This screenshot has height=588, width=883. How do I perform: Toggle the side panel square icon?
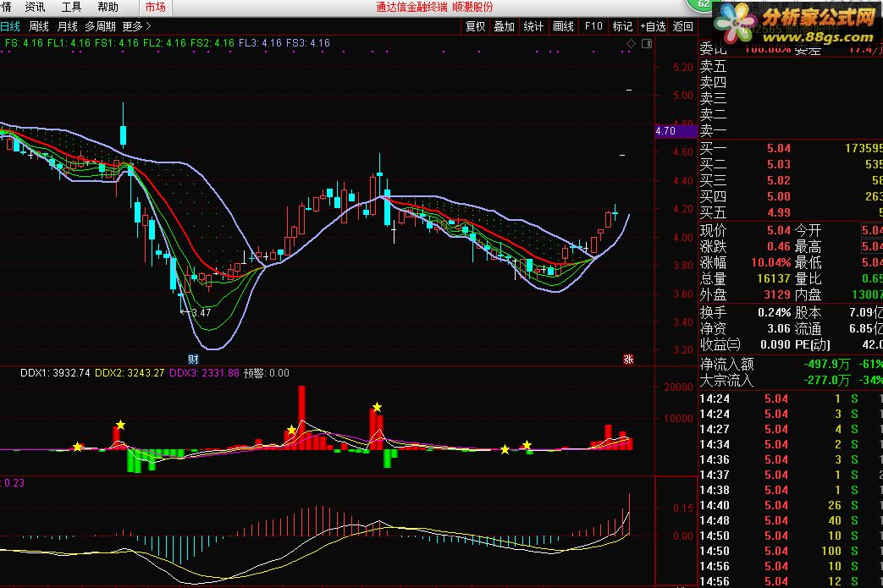point(647,43)
